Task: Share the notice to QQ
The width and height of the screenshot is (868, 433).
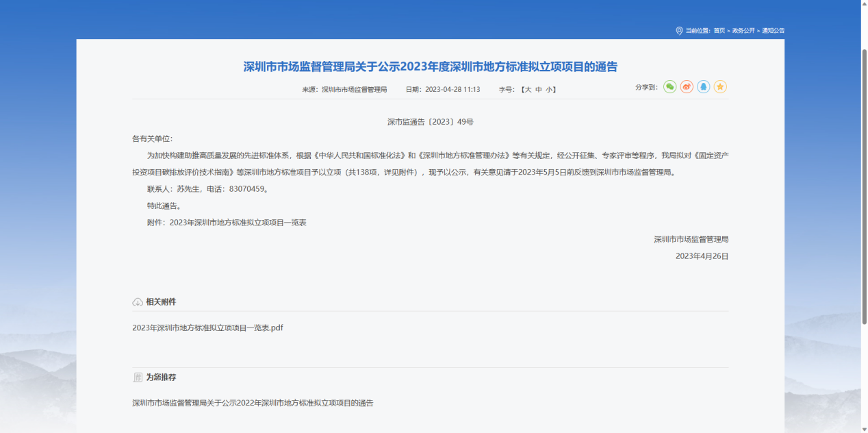Action: (704, 87)
